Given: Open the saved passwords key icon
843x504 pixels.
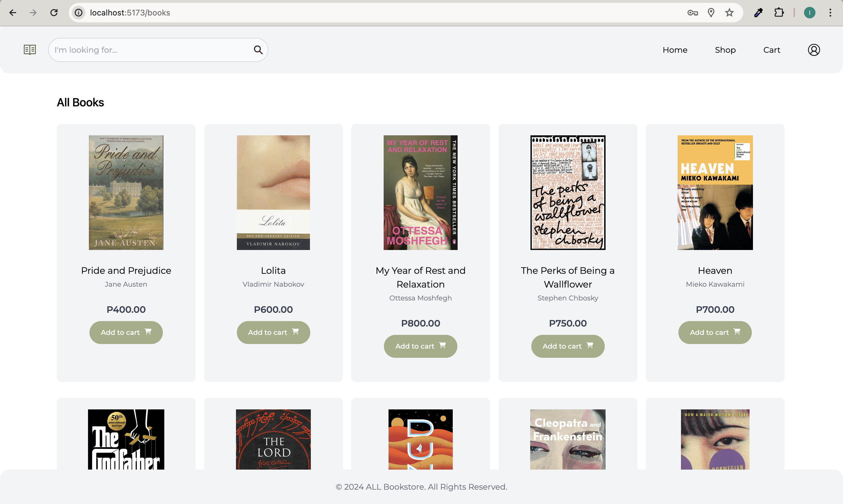Looking at the screenshot, I should tap(692, 13).
